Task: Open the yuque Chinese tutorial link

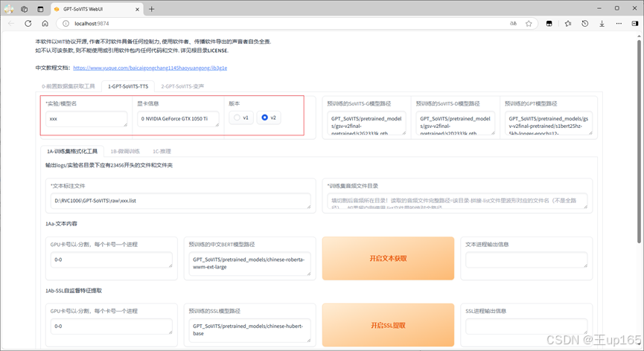Action: (150, 68)
